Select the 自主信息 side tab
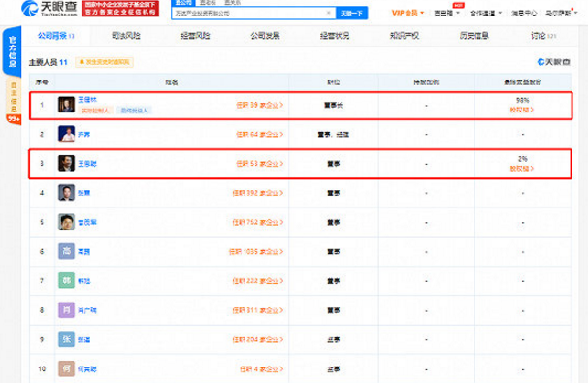Viewport: 588px width, 383px height. coord(14,97)
